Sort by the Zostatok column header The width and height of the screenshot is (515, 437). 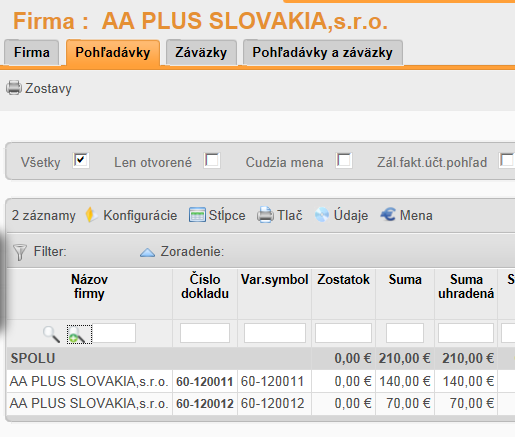pos(343,280)
